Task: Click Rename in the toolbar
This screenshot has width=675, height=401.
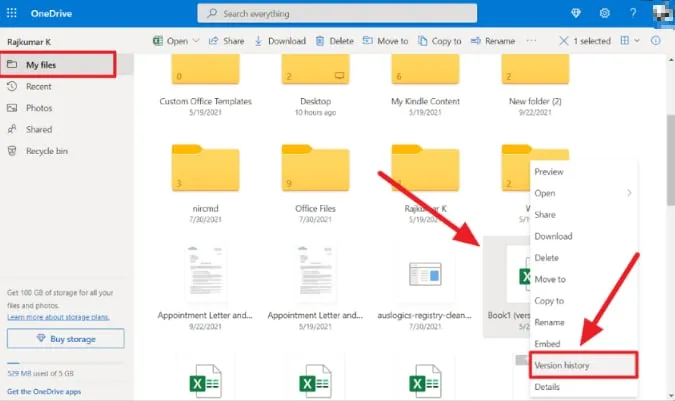Action: 493,41
